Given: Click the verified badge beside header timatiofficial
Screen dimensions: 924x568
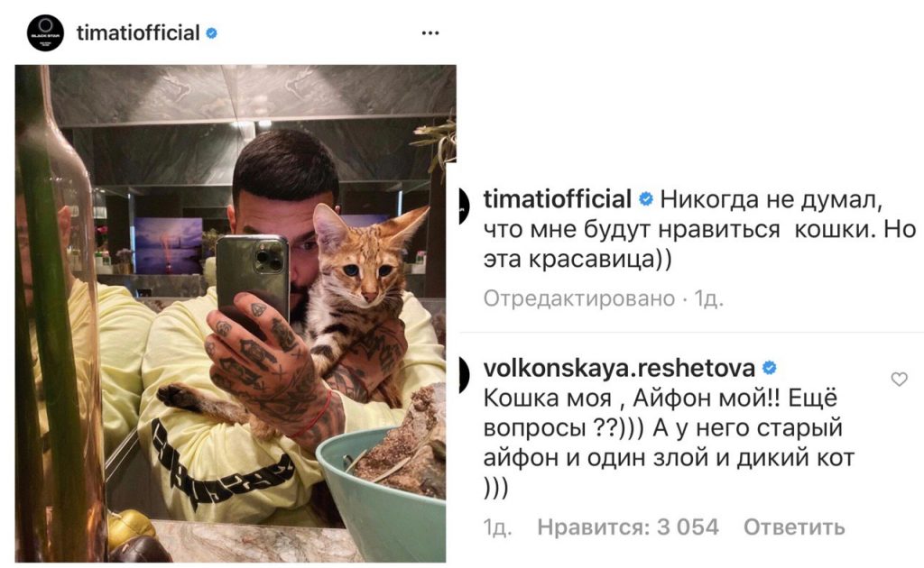Looking at the screenshot, I should pyautogui.click(x=211, y=33).
